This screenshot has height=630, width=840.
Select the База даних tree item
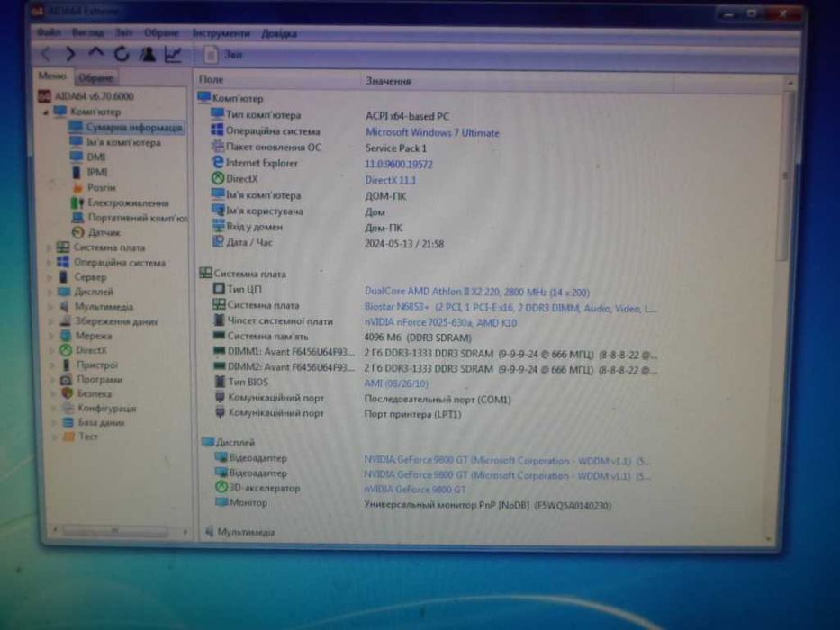click(101, 422)
